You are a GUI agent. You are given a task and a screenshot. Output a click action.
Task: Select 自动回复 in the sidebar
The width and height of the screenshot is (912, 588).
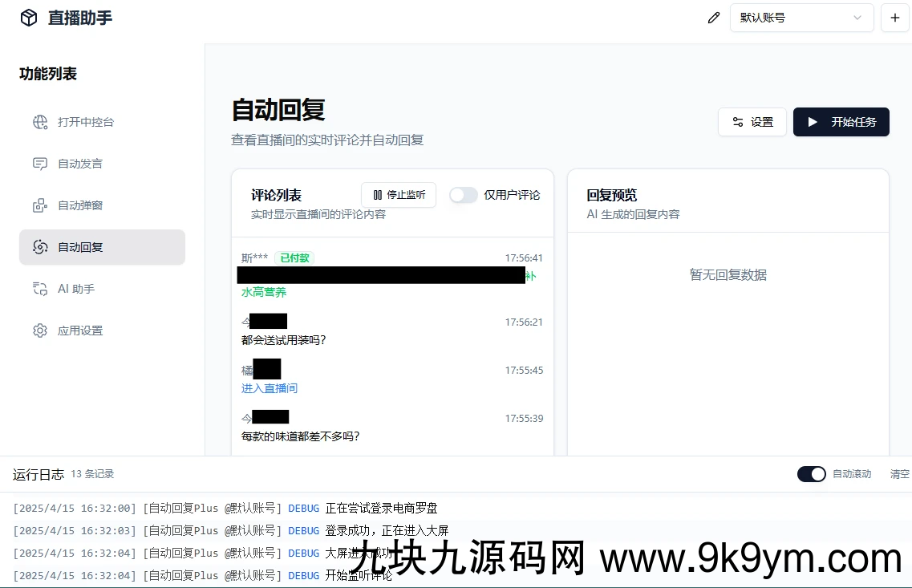click(102, 247)
